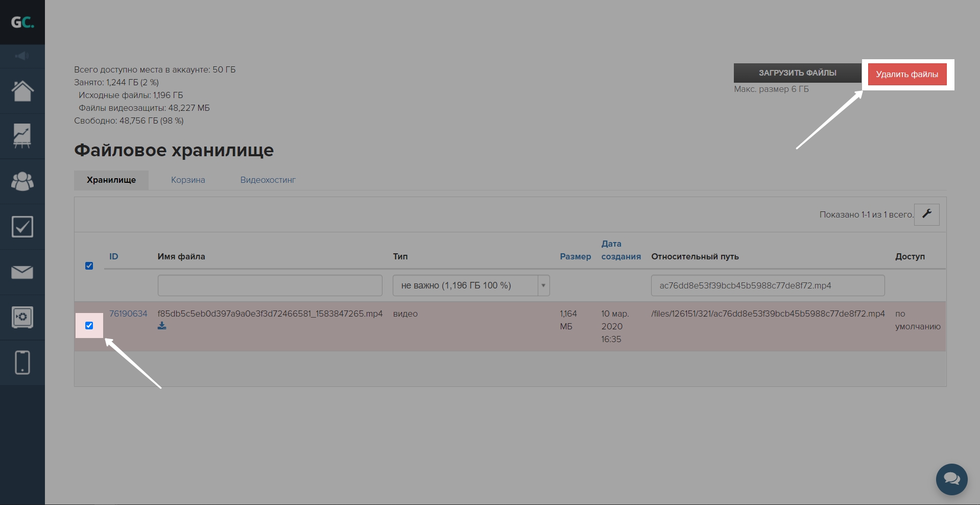The width and height of the screenshot is (980, 505).
Task: Open the home icon in sidebar
Action: coord(22,91)
